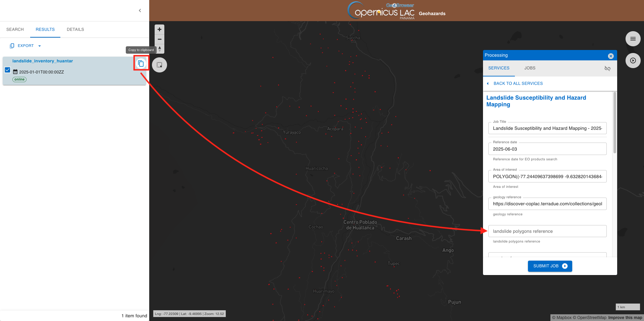Viewport: 644px width, 321px height.
Task: Click the copy to clipboard icon
Action: click(141, 64)
